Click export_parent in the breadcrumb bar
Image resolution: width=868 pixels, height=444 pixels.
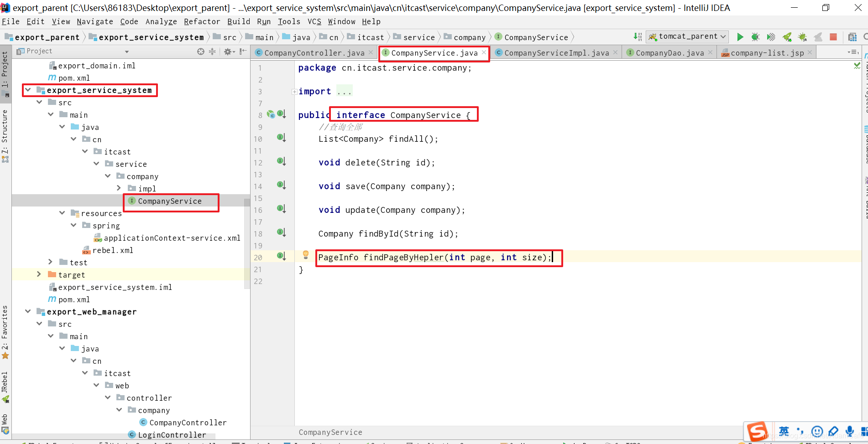coord(42,37)
